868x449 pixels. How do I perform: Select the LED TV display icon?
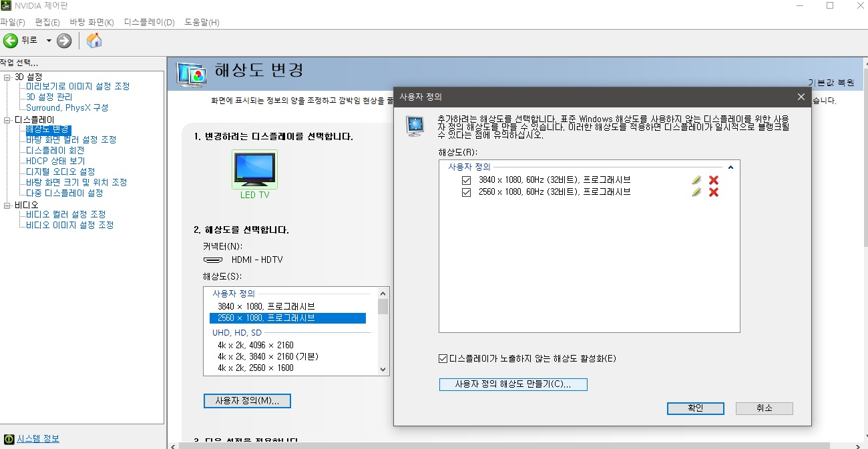[x=254, y=169]
